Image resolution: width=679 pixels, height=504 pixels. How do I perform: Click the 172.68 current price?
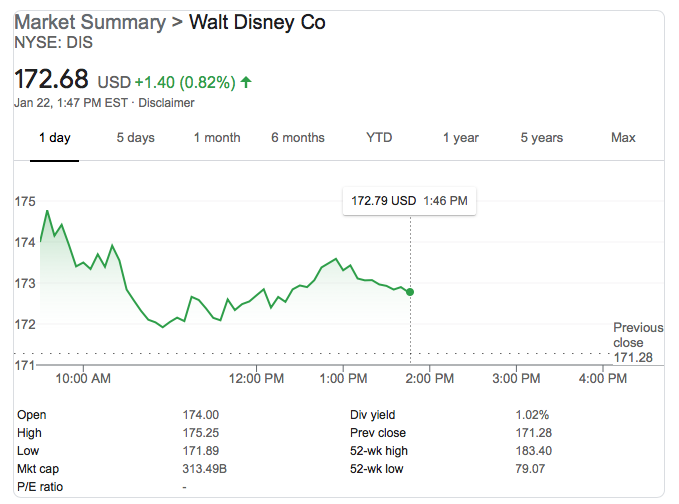(x=51, y=78)
